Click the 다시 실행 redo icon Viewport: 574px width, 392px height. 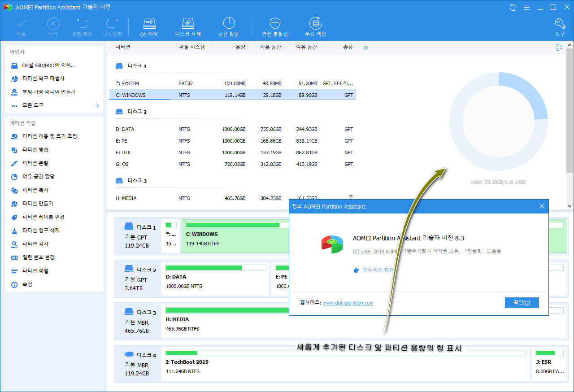(112, 27)
